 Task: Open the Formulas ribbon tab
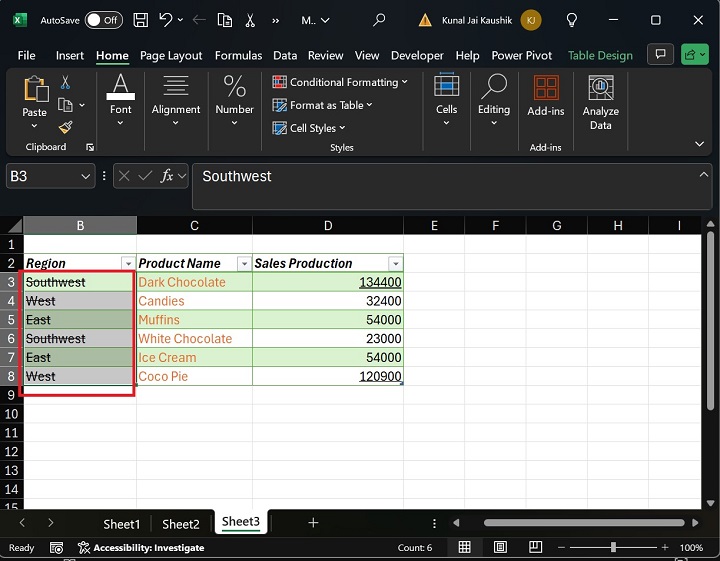point(238,56)
